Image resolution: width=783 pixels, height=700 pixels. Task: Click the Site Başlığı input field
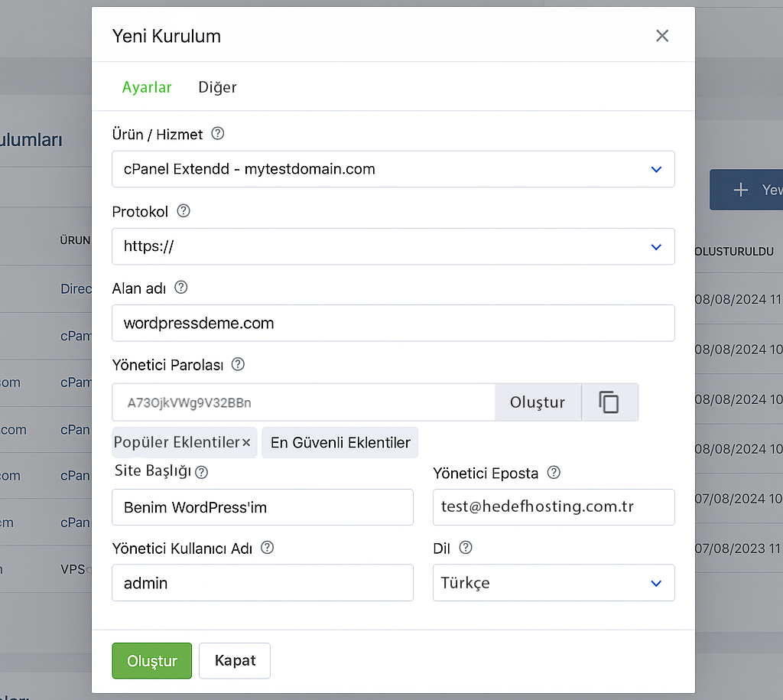click(263, 507)
